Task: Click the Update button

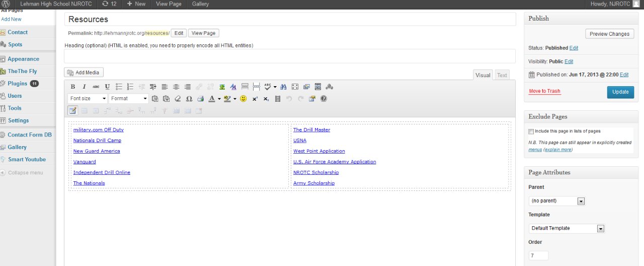Action: (620, 92)
